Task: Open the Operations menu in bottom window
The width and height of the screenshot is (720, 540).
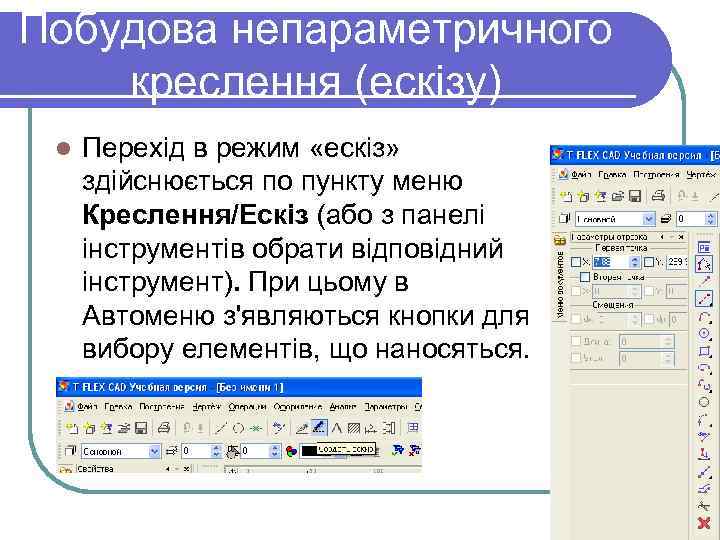Action: (x=247, y=407)
